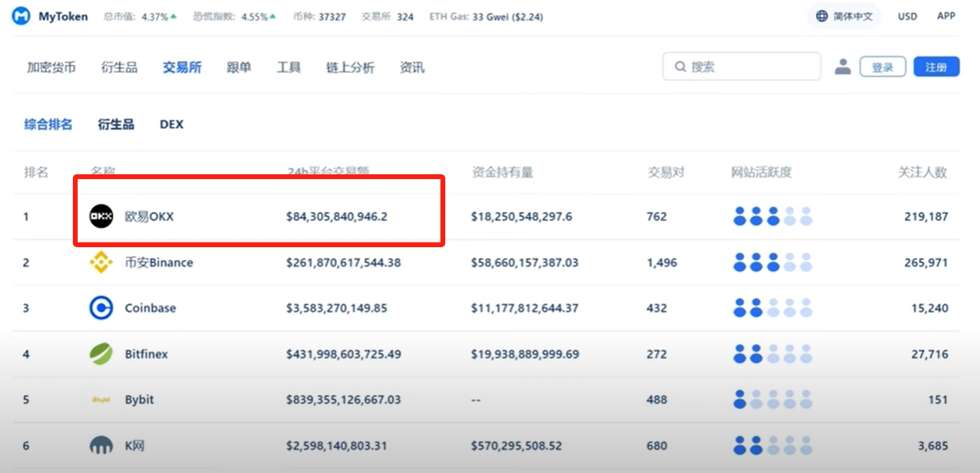Open the Bitfinex exchange link

click(147, 354)
